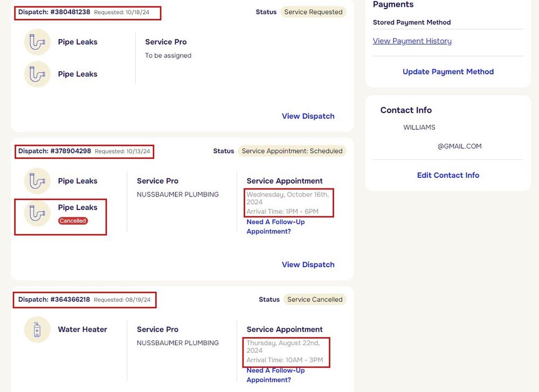Click top Pipe Leaks icon in dispatch #378904298
The image size is (539, 392).
coord(37,181)
